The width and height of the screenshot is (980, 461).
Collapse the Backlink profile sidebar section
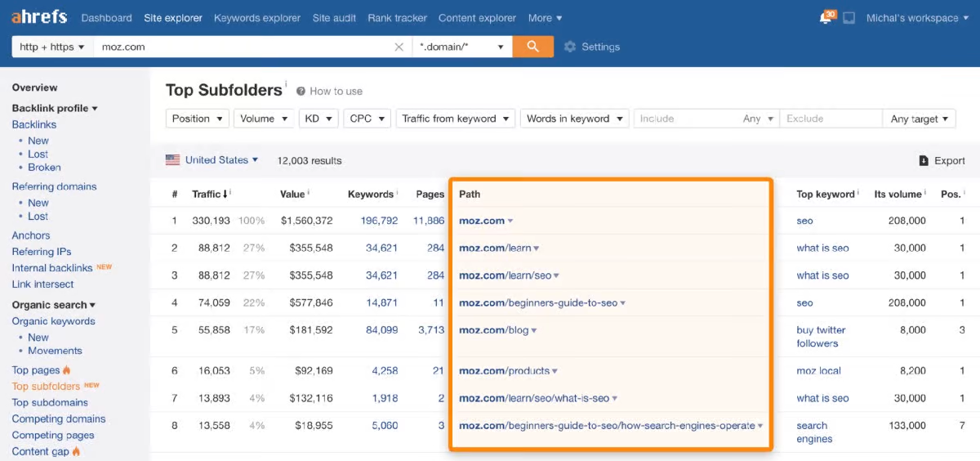tap(55, 108)
